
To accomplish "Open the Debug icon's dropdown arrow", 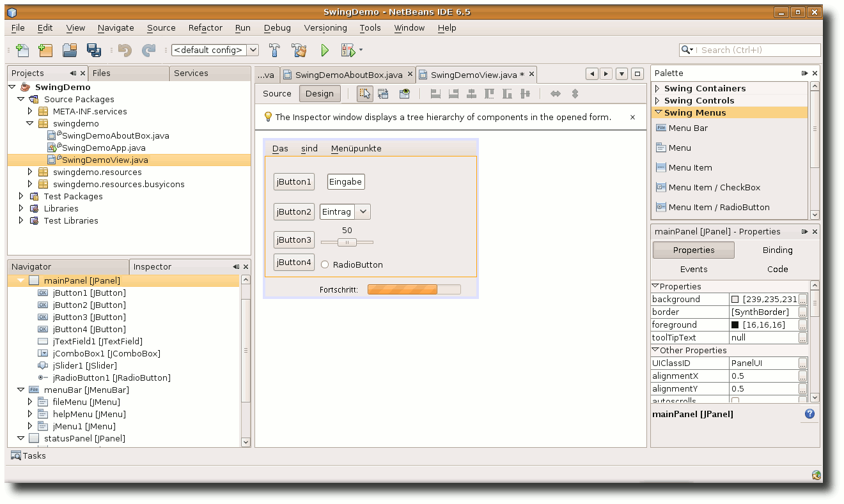I will click(361, 50).
